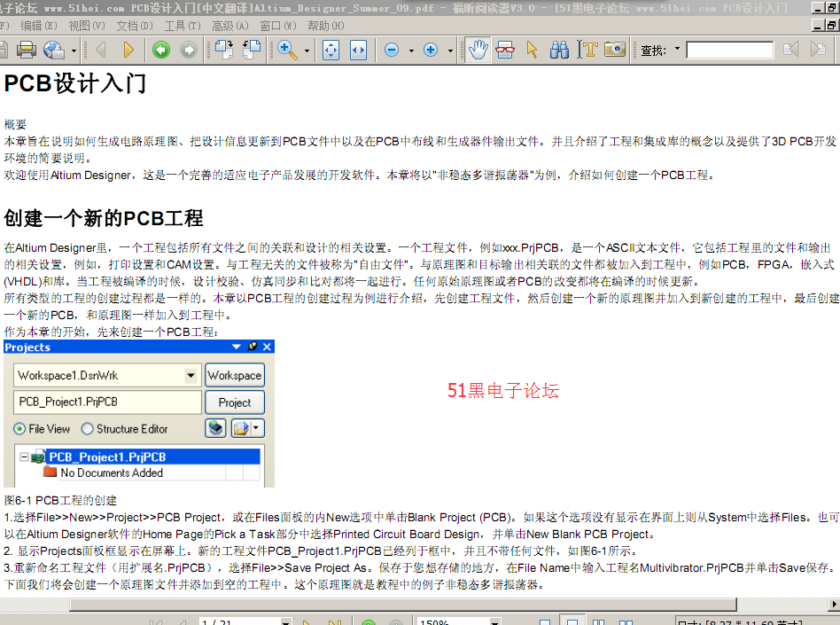Click the Workspace button in the Projects figure
The height and width of the screenshot is (625, 840).
(x=235, y=375)
